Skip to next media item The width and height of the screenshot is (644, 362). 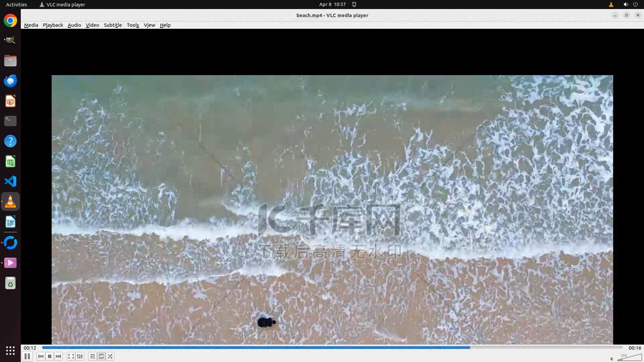click(58, 356)
